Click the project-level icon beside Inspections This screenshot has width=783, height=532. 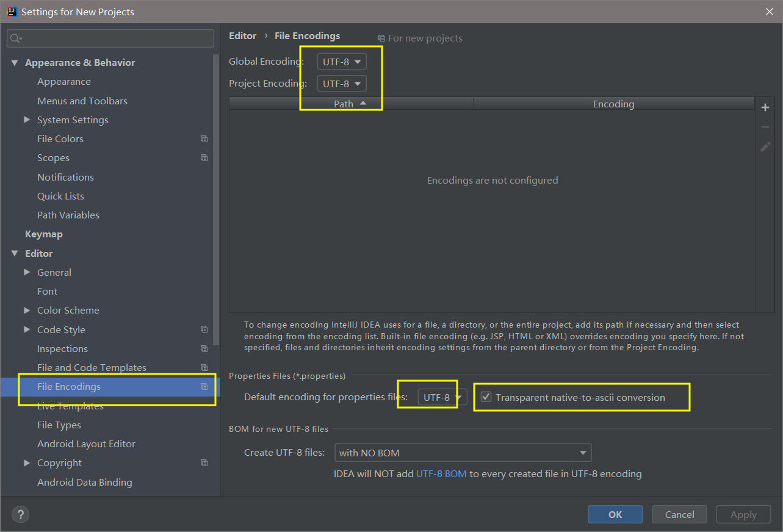point(204,349)
